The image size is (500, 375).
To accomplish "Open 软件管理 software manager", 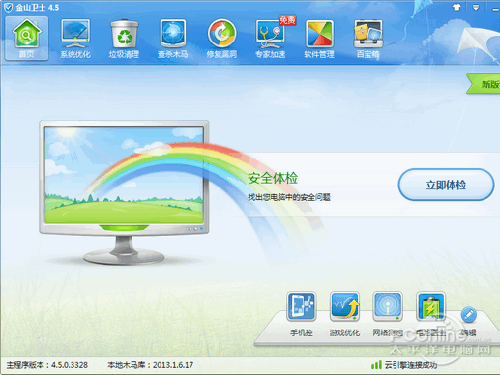I will click(x=319, y=38).
